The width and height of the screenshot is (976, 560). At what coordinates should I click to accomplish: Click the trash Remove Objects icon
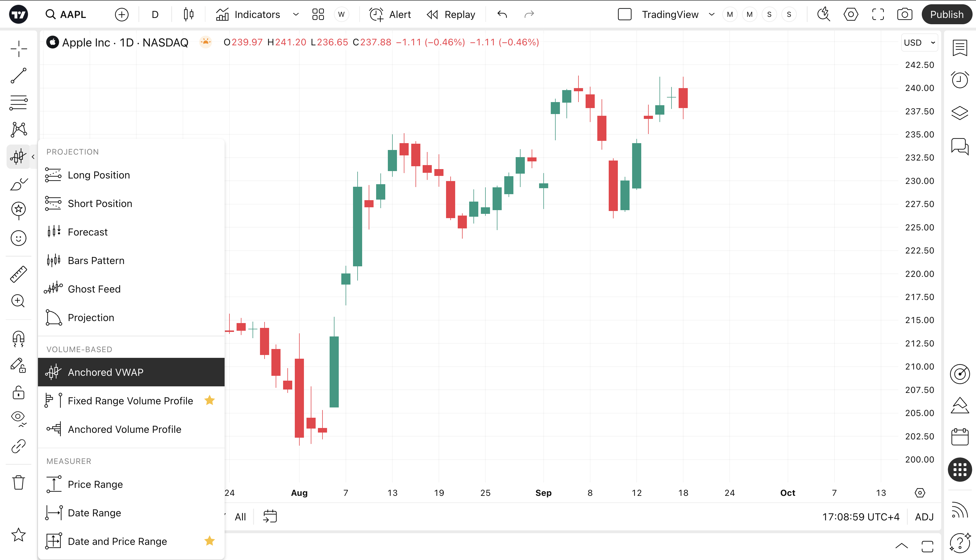click(x=19, y=482)
